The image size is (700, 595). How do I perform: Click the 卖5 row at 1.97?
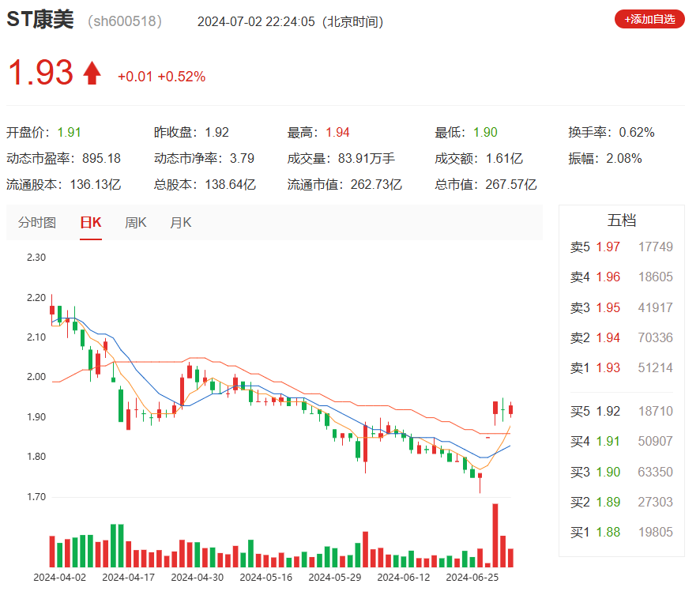(622, 247)
